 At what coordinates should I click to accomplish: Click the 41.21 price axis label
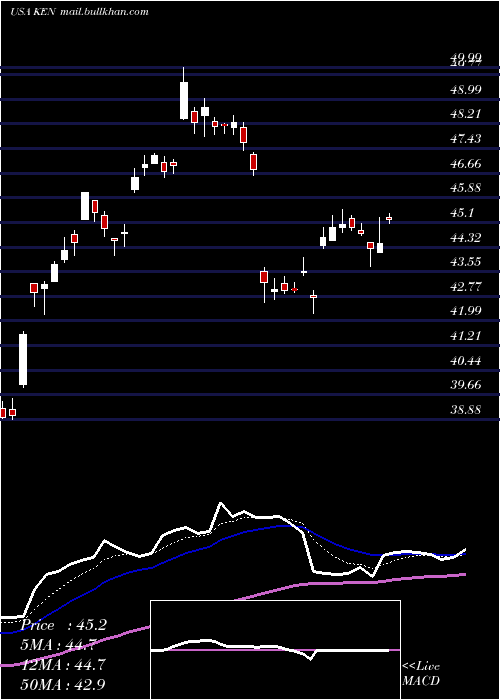pos(466,336)
